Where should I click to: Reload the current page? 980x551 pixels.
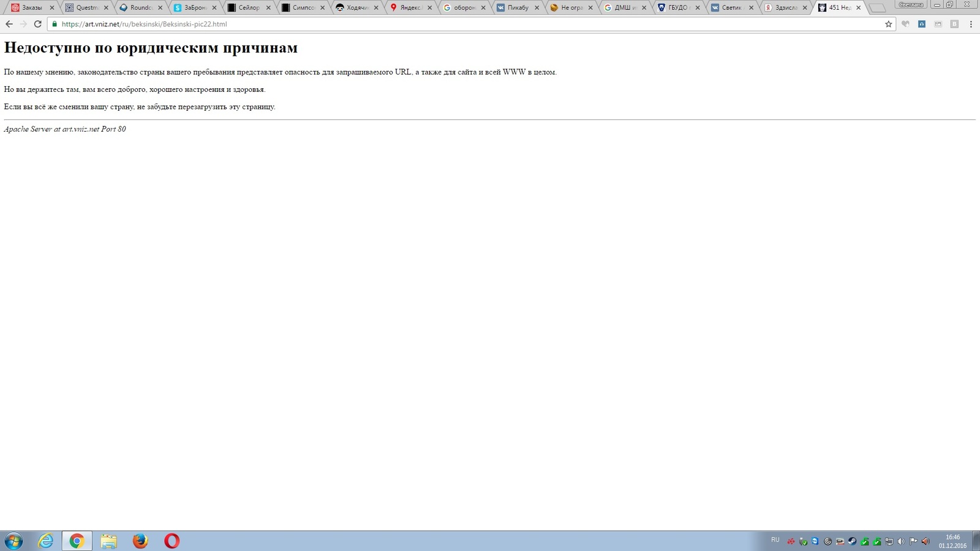(37, 24)
